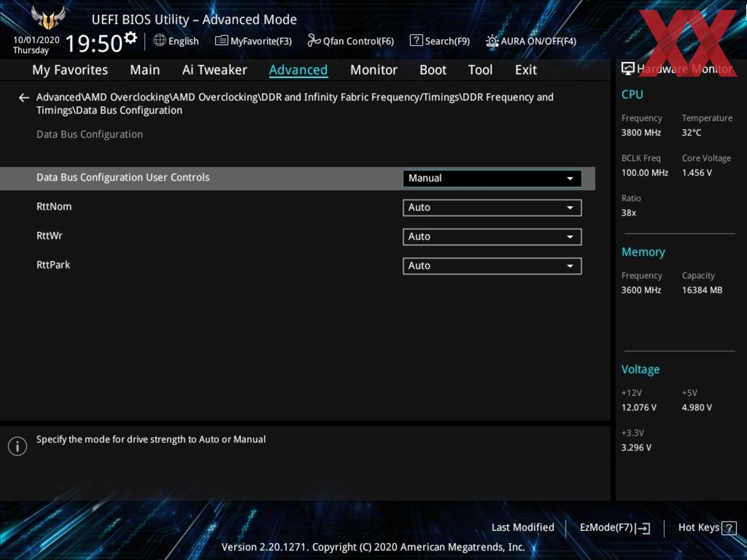Open the Exit tab
Viewport: 747px width, 560px height.
[x=526, y=70]
